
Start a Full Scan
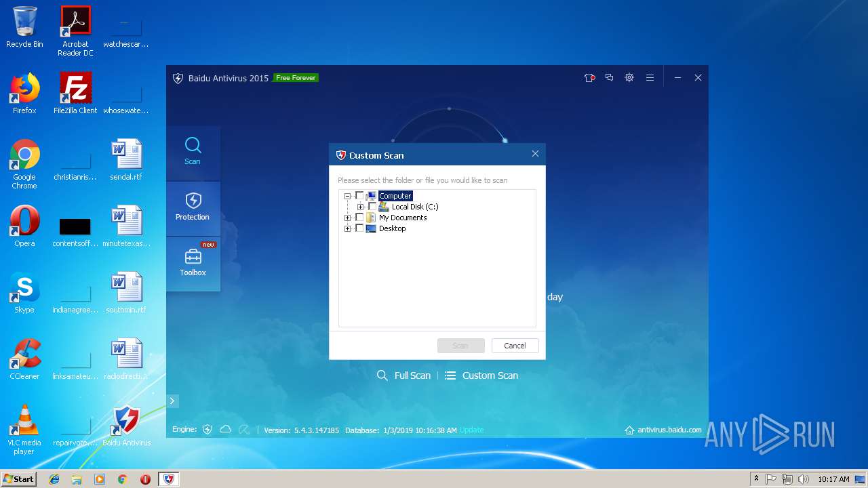[403, 375]
